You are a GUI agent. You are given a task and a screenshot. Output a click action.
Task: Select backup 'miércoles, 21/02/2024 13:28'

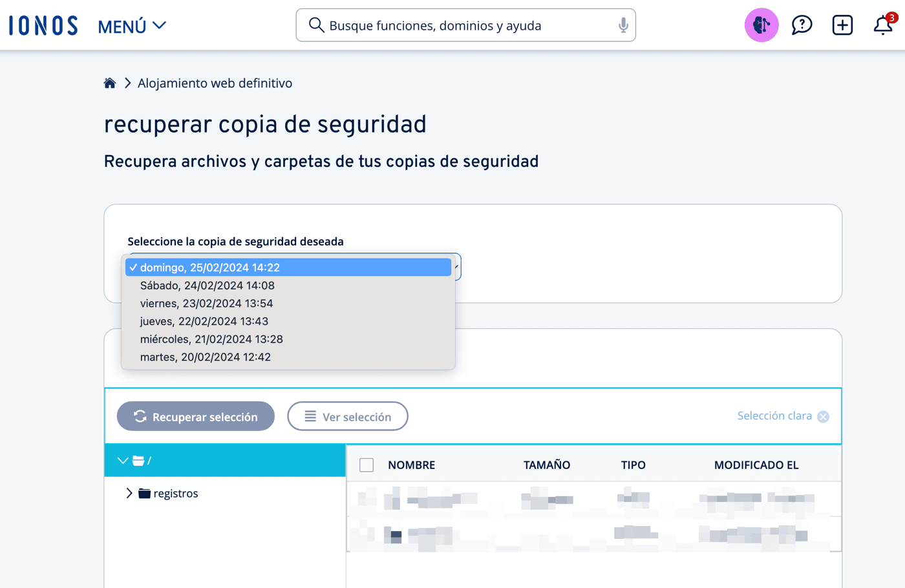[288, 339]
